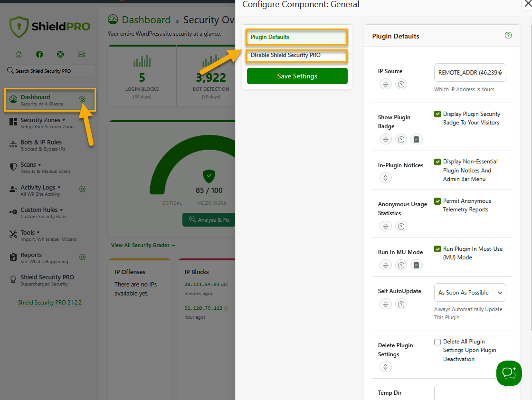532x400 pixels.
Task: Click the lifebuoy help icon in sidebar
Action: tap(60, 54)
